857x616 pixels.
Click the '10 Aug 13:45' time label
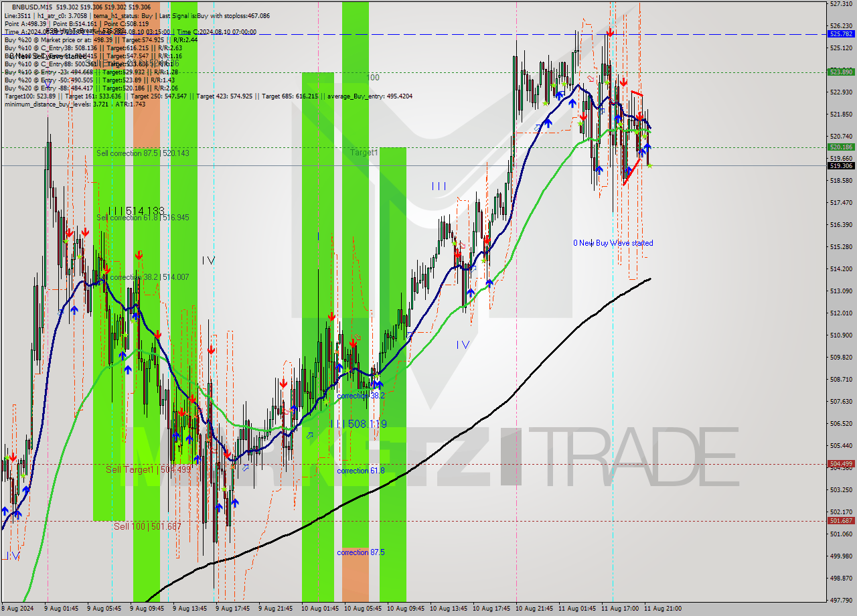coord(448,609)
